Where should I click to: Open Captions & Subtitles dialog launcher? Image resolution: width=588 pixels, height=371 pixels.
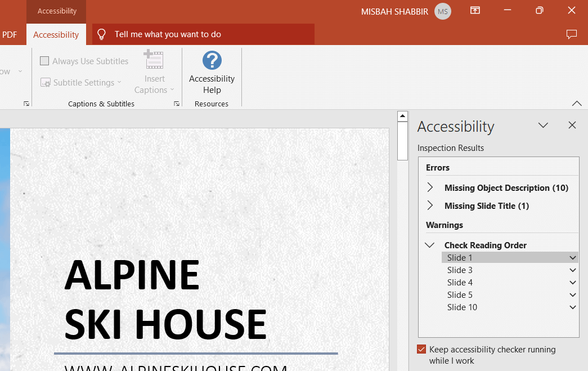(177, 104)
